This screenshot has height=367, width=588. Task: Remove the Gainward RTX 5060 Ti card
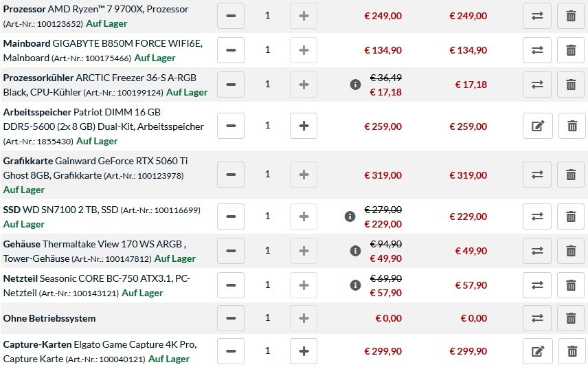coord(571,175)
